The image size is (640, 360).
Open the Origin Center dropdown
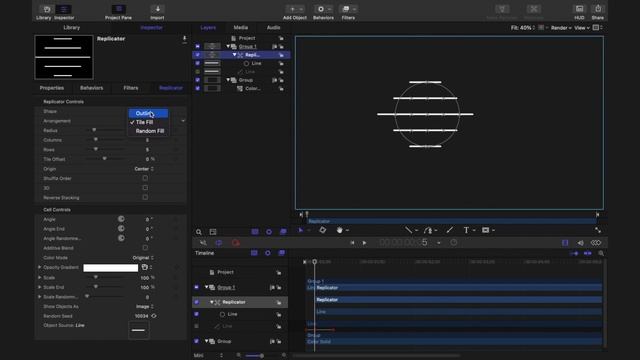(x=144, y=169)
